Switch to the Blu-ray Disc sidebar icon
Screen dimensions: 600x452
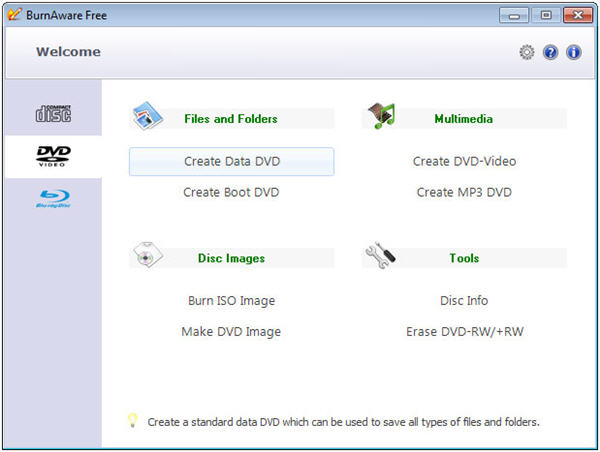point(53,198)
